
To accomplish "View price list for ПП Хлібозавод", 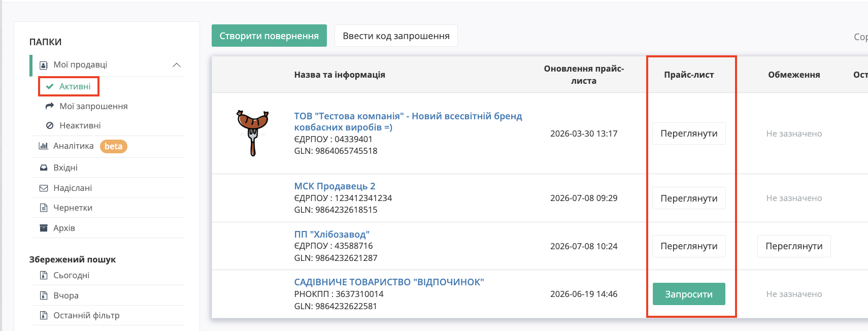I will 689,246.
